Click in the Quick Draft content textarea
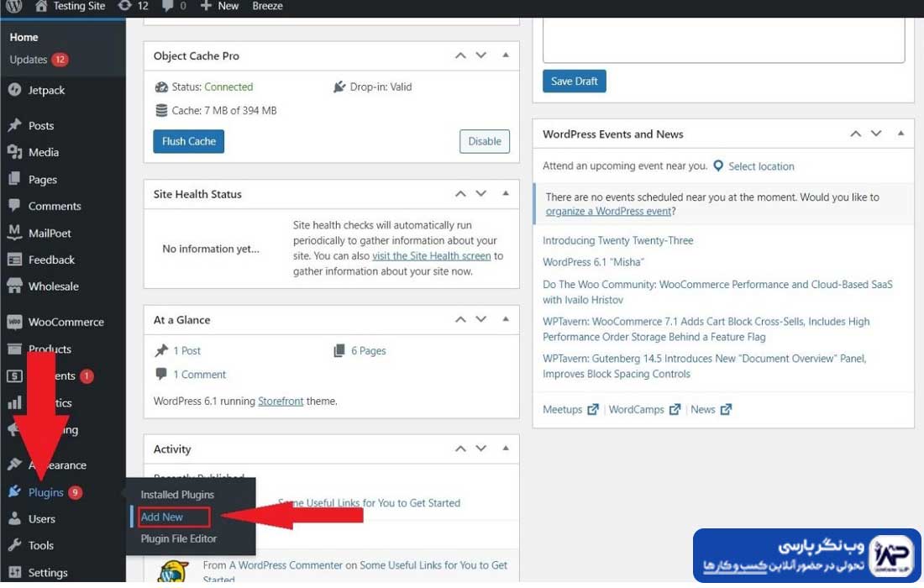 click(723, 40)
